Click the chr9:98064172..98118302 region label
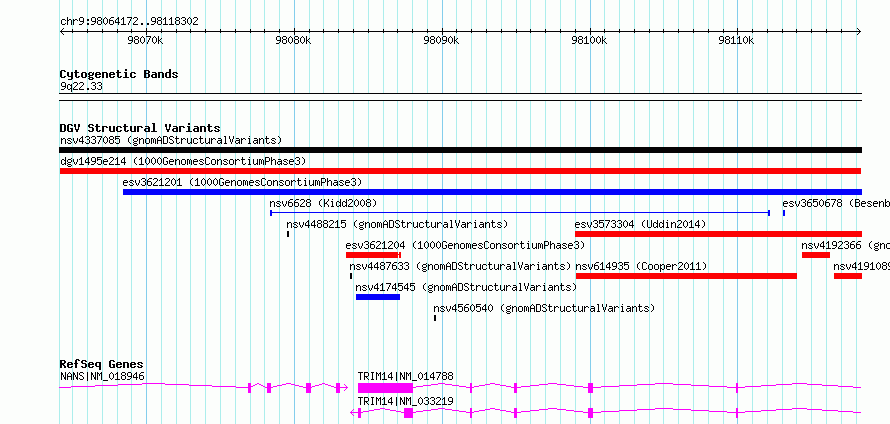This screenshot has width=890, height=424. (x=129, y=22)
